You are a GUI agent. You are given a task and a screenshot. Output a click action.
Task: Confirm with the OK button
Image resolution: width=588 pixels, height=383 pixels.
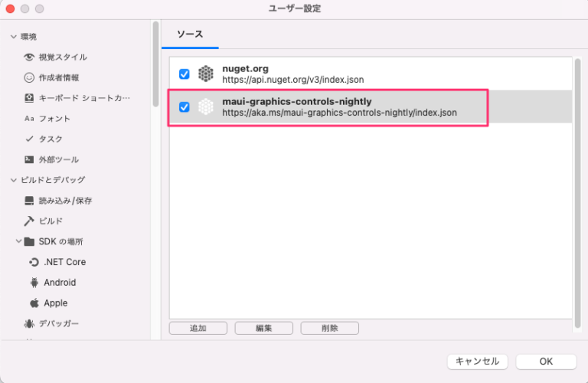point(546,362)
